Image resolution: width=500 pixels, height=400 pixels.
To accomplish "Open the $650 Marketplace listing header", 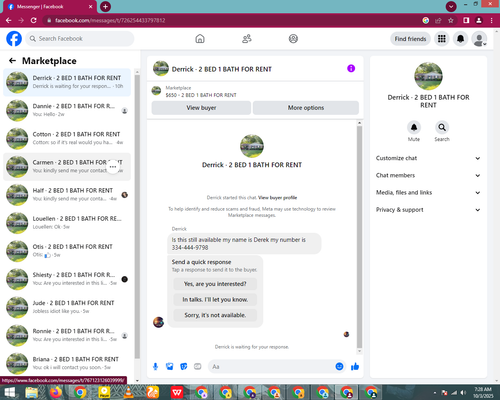I will pos(201,91).
